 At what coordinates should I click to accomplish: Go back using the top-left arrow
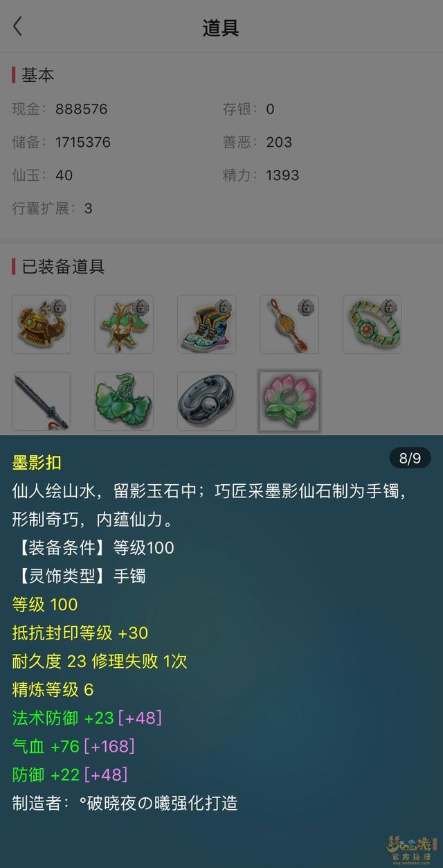tap(18, 27)
